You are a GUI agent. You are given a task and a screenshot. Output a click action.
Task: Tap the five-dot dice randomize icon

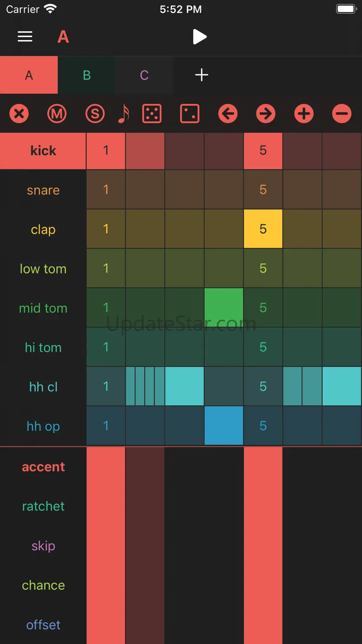(152, 114)
